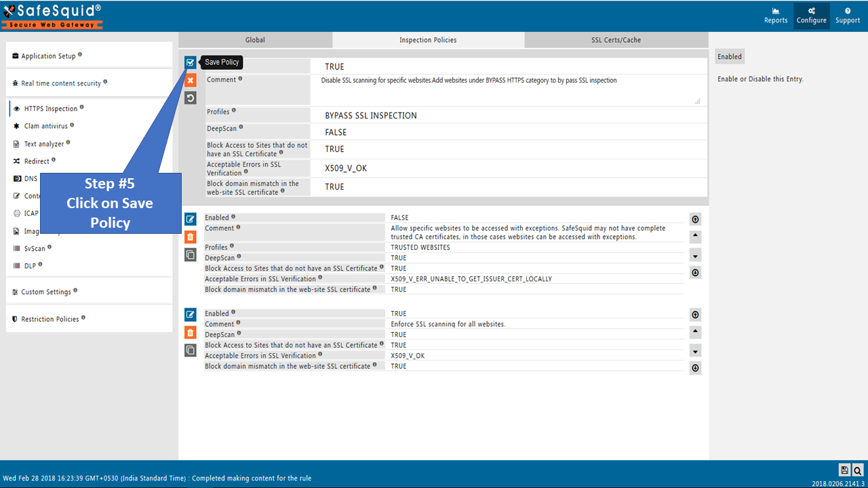The height and width of the screenshot is (488, 868).
Task: Move TRUSTED WEBSITES policy to top
Action: coord(695,219)
